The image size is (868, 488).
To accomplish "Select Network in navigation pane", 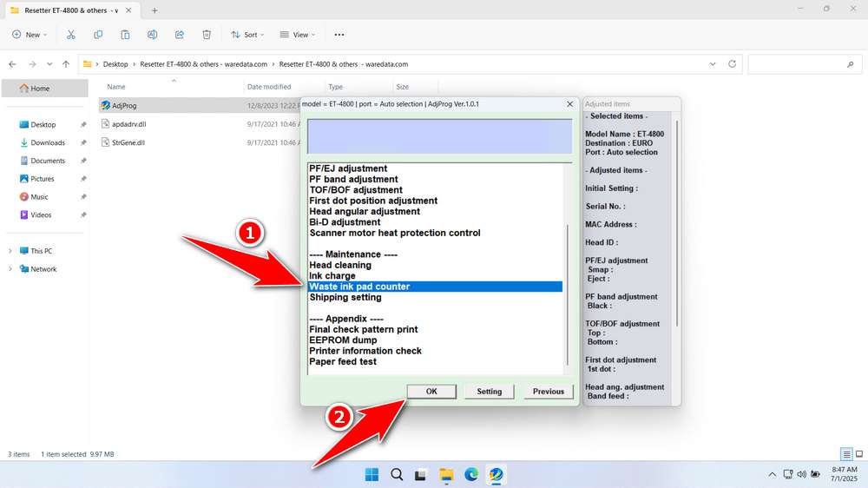I will point(43,269).
